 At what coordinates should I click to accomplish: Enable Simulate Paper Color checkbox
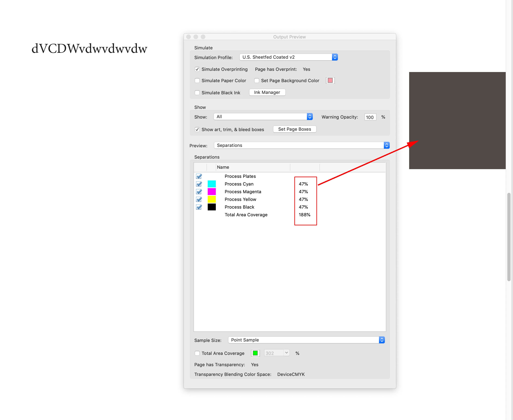(x=197, y=81)
